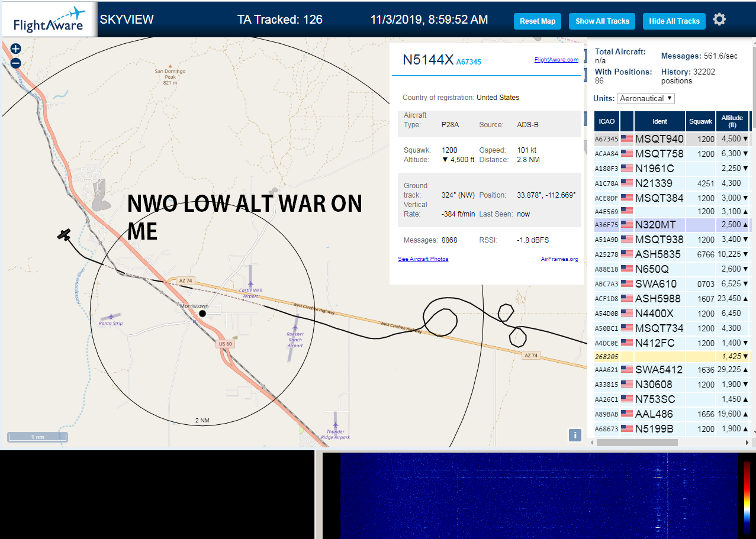This screenshot has height=539, width=756.
Task: Open the FlightAware.com link
Action: pos(556,60)
